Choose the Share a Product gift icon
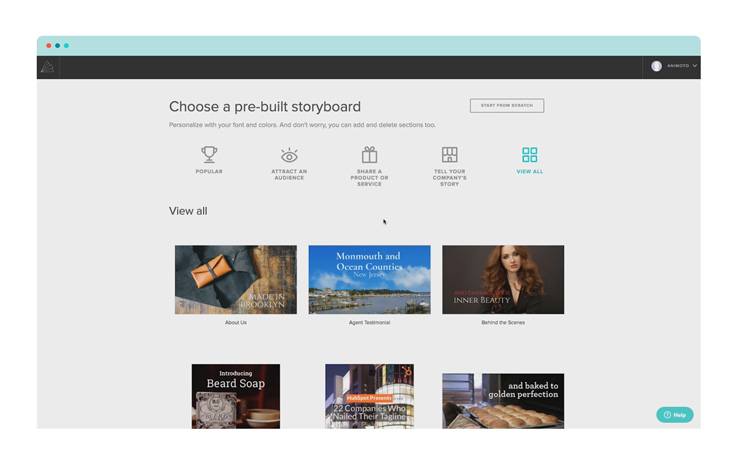The height and width of the screenshot is (465, 744). [x=369, y=155]
